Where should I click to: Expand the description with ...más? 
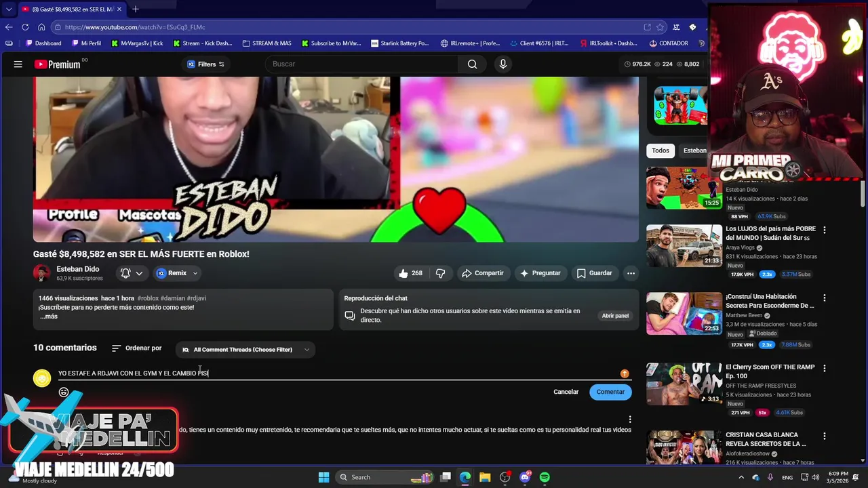click(48, 317)
